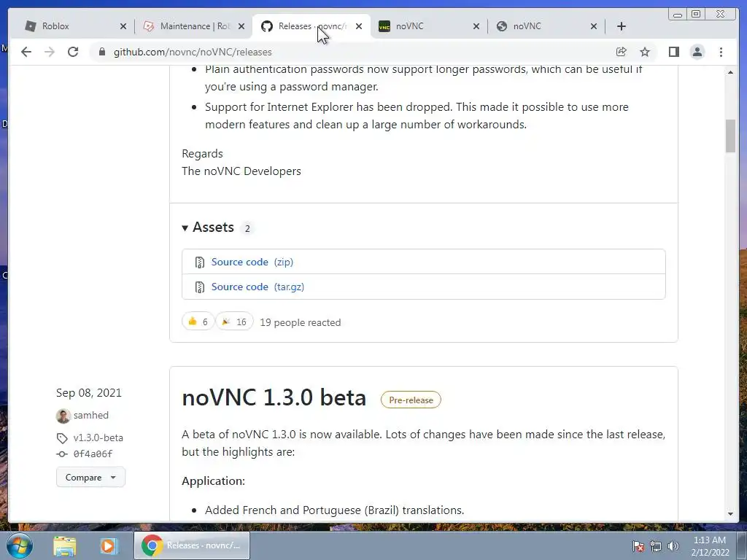Open the Compare dropdown
Image resolution: width=747 pixels, height=560 pixels.
click(90, 477)
